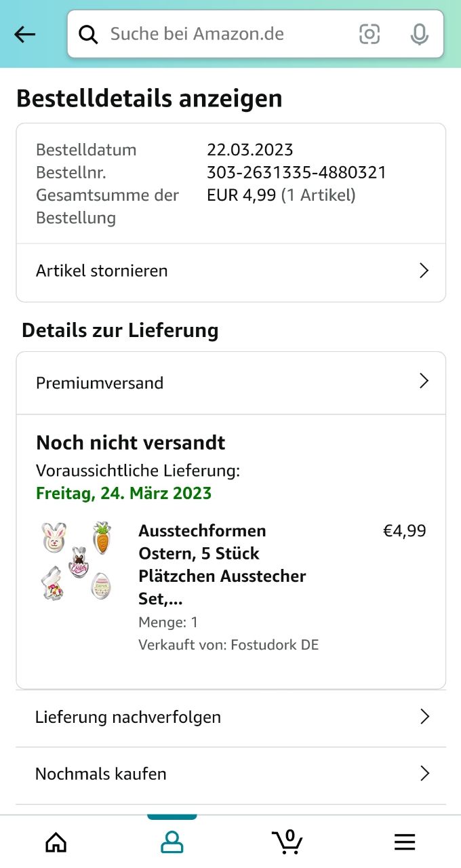The height and width of the screenshot is (868, 461).
Task: Open the account profile icon
Action: [x=172, y=842]
